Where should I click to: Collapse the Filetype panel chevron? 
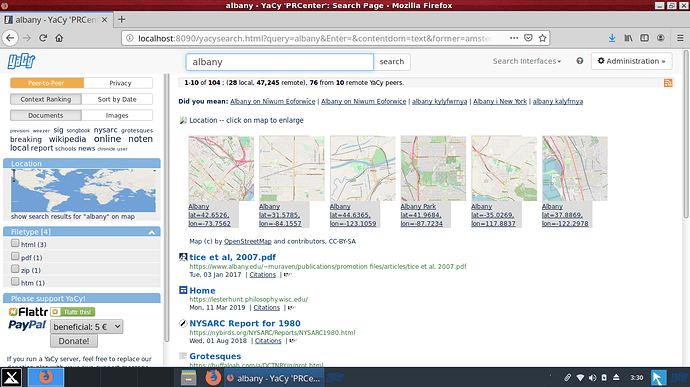[x=152, y=232]
